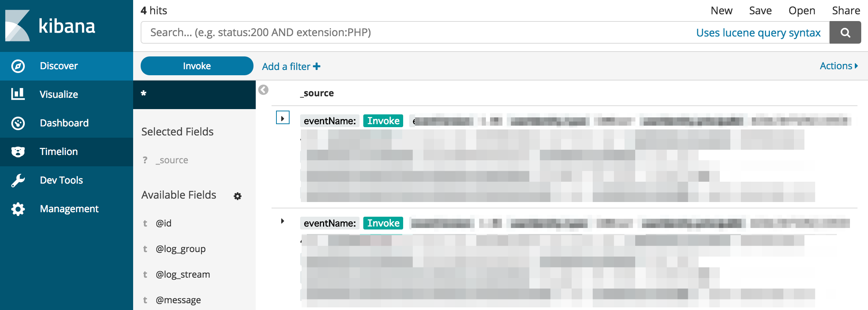The height and width of the screenshot is (310, 868).
Task: Click Add a filter
Action: [291, 66]
